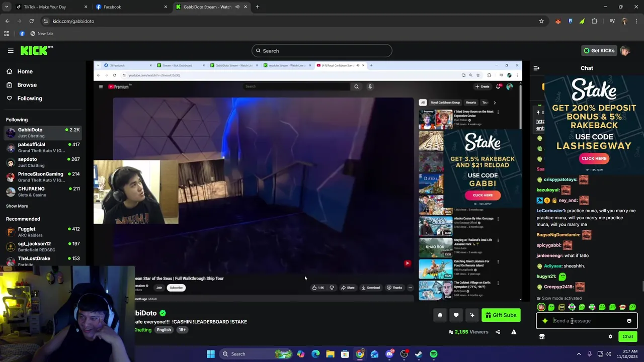Open the Chrome profile avatar
Image resolution: width=644 pixels, height=362 pixels.
[624, 21]
